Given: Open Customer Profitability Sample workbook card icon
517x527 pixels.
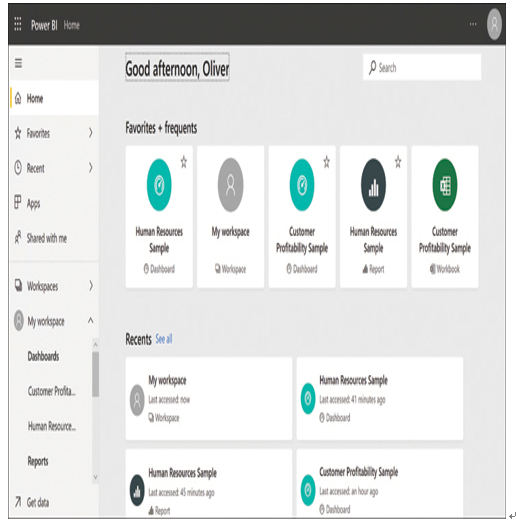Looking at the screenshot, I should (445, 185).
